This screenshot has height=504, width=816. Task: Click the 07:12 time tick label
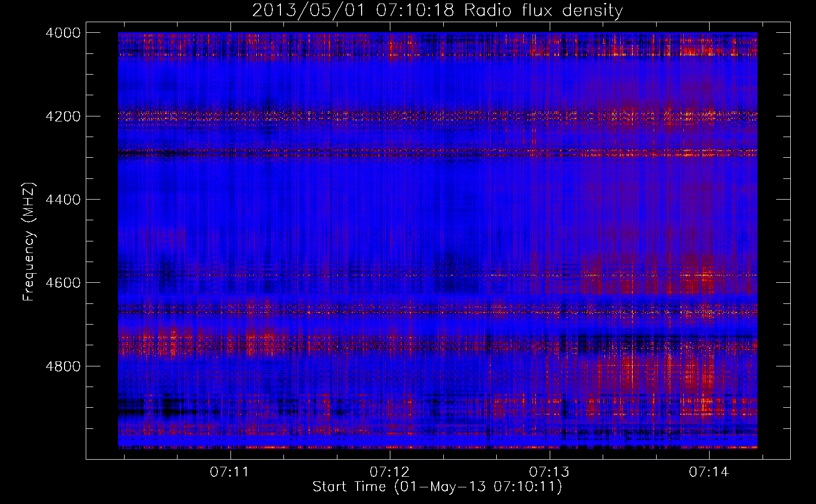pyautogui.click(x=390, y=472)
